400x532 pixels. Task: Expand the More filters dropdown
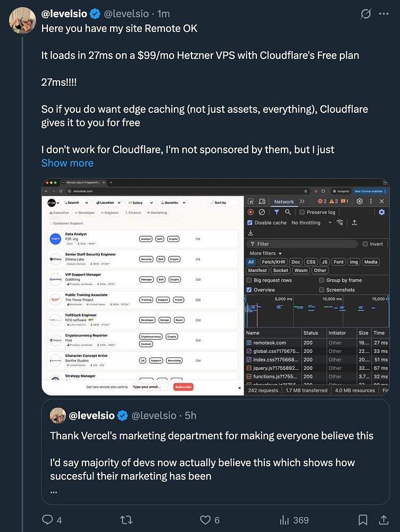[x=266, y=253]
